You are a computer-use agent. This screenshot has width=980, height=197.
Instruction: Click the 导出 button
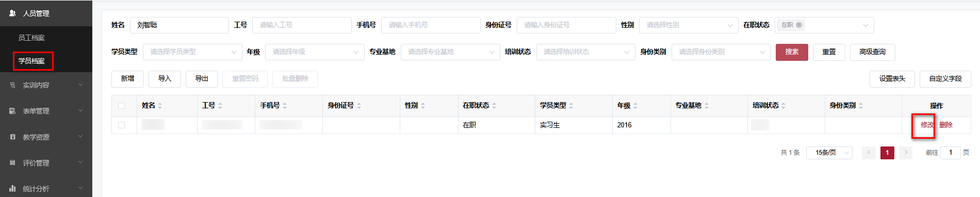[202, 78]
